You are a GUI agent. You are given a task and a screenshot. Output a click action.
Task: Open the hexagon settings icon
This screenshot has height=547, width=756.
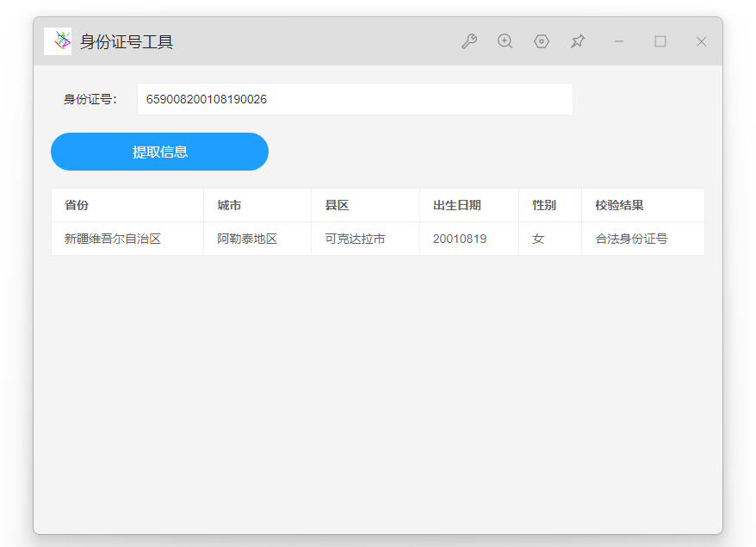click(x=542, y=41)
